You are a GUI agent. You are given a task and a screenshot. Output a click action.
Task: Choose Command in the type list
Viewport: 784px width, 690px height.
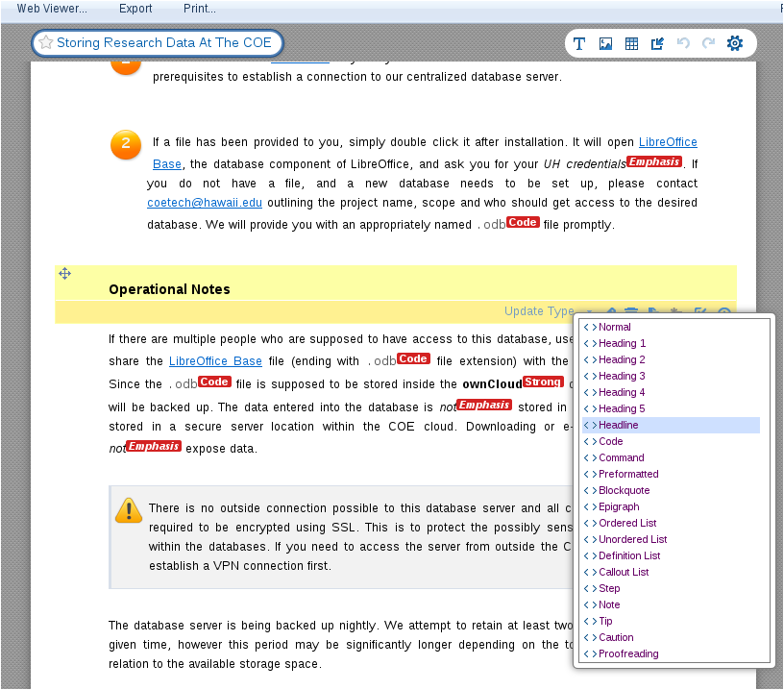point(671,458)
